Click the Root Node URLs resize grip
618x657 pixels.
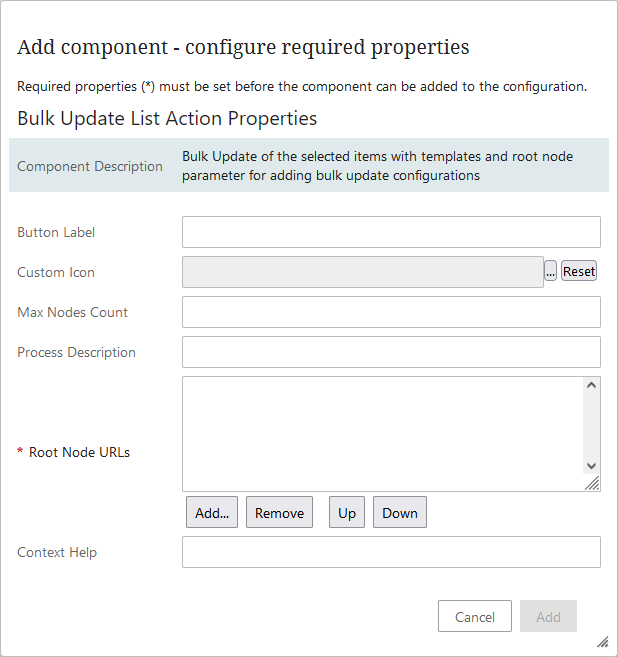[592, 483]
